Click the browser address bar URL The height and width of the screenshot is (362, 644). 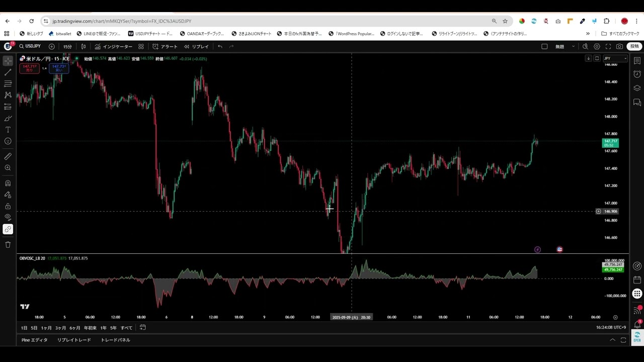[x=122, y=21]
